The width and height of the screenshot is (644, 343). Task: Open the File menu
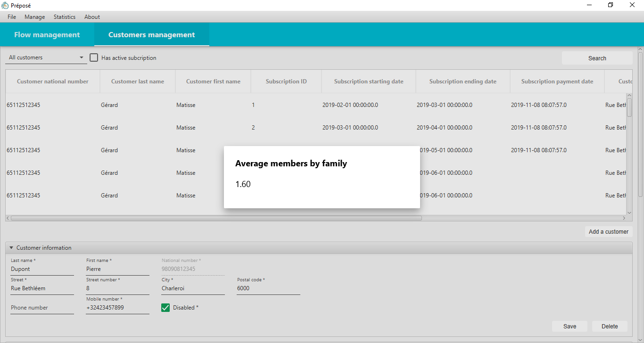pos(12,17)
